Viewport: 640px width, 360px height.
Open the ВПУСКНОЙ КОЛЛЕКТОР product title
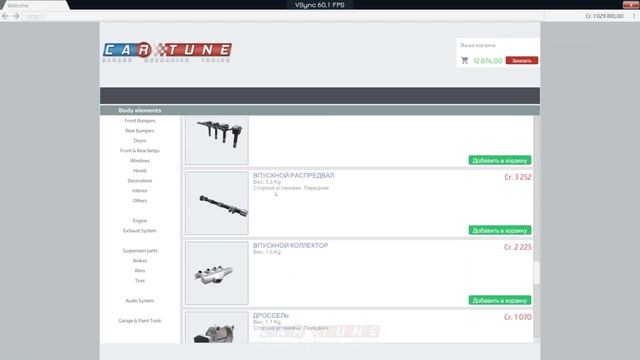tap(290, 245)
